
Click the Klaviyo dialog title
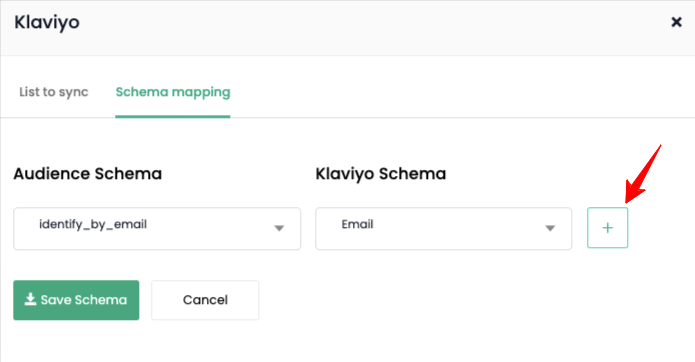tap(47, 23)
